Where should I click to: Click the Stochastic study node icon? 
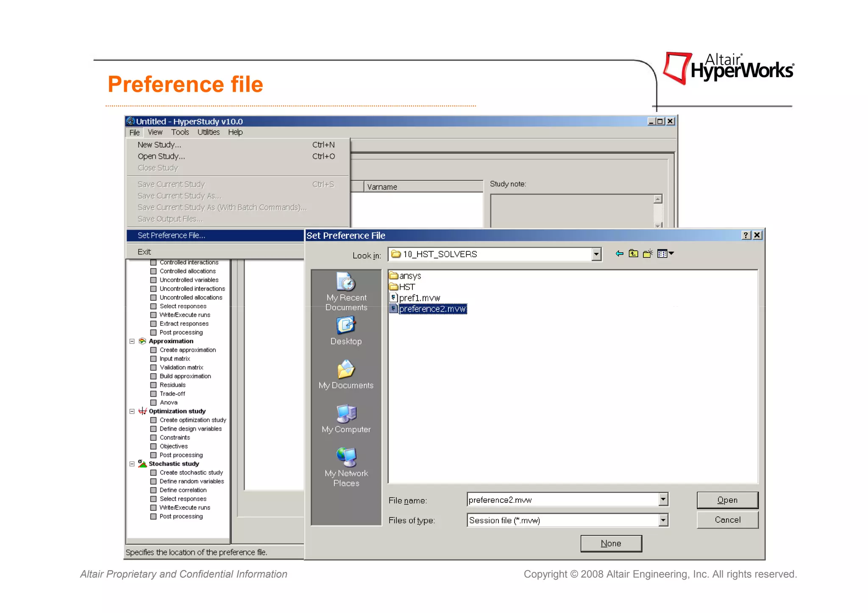point(142,464)
